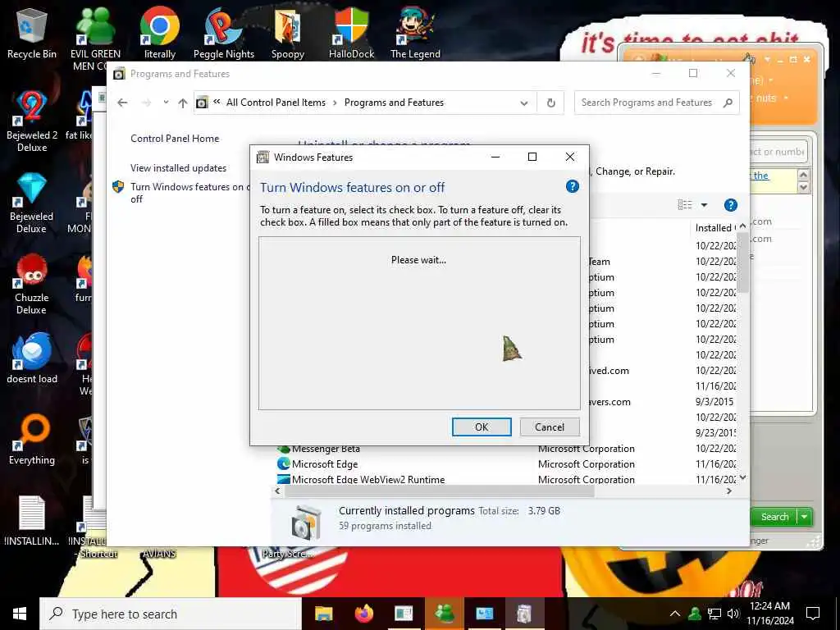Launch Chuzzle Deluxe desktop icon
Image resolution: width=840 pixels, height=630 pixels.
click(x=32, y=283)
